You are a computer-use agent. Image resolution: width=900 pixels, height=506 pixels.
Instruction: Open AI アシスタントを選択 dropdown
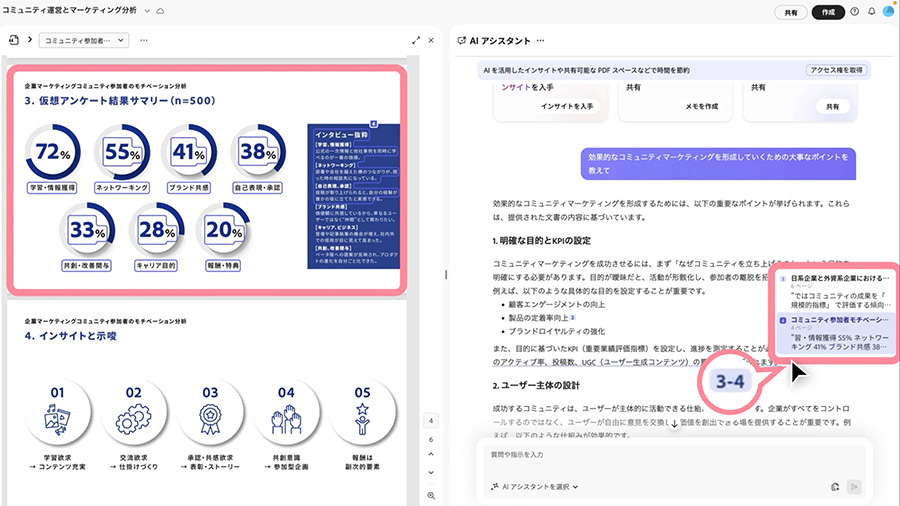pos(536,486)
